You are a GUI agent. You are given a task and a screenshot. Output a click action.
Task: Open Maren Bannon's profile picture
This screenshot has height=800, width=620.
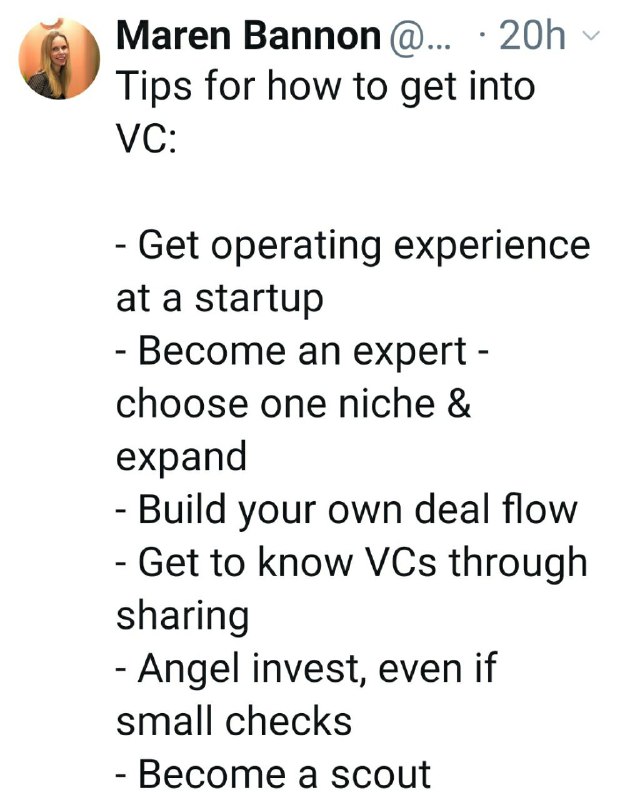coord(59,59)
